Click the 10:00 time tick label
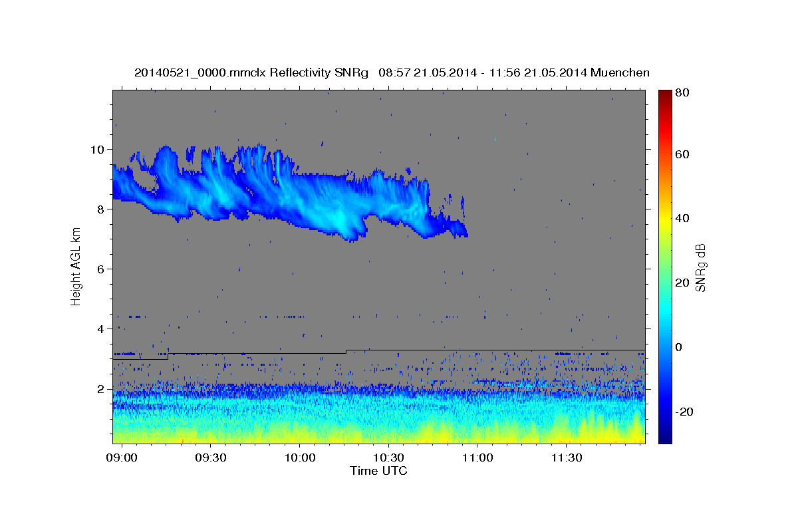The width and height of the screenshot is (798, 532). (299, 458)
